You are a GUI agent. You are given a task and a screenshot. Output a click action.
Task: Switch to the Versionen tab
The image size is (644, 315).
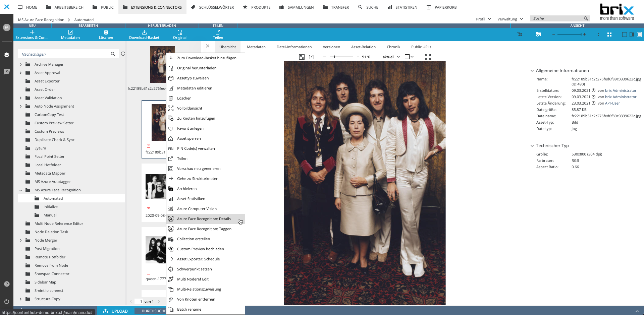point(331,47)
